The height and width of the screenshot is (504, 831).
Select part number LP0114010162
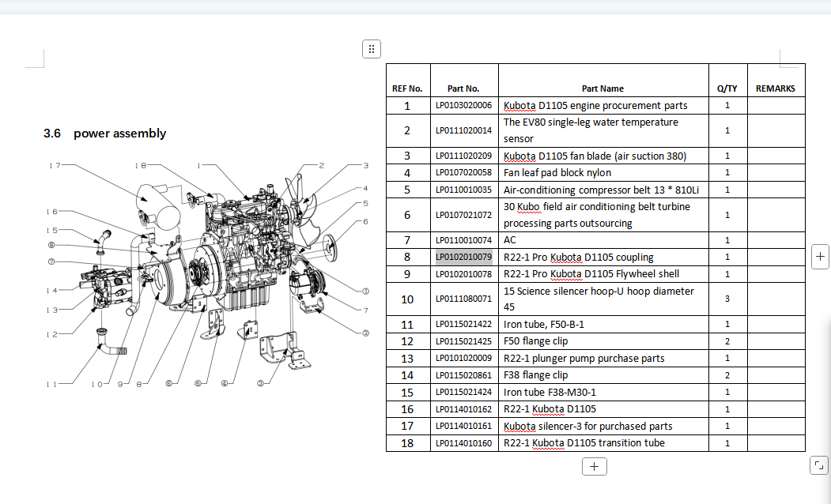click(x=463, y=408)
